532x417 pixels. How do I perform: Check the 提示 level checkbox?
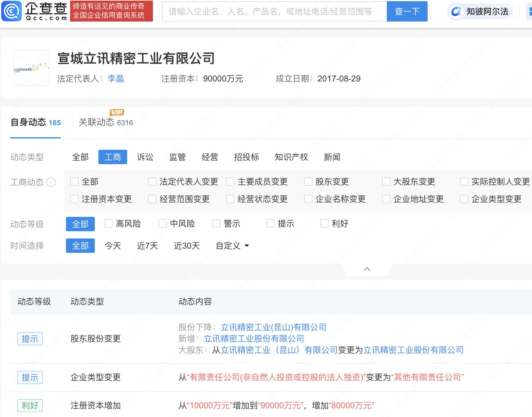pyautogui.click(x=270, y=223)
